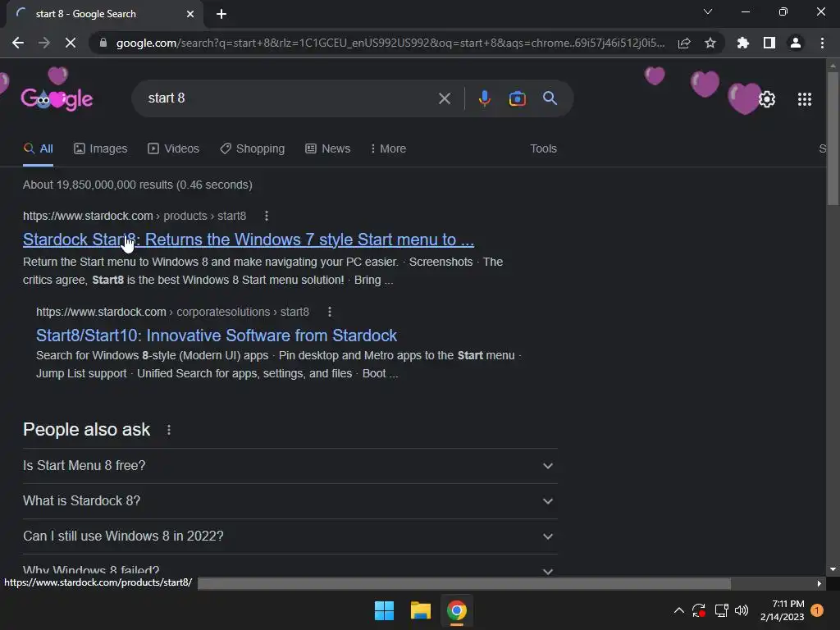Screen dimensions: 840x630
Task: Click the forward navigation arrow
Action: pyautogui.click(x=44, y=43)
